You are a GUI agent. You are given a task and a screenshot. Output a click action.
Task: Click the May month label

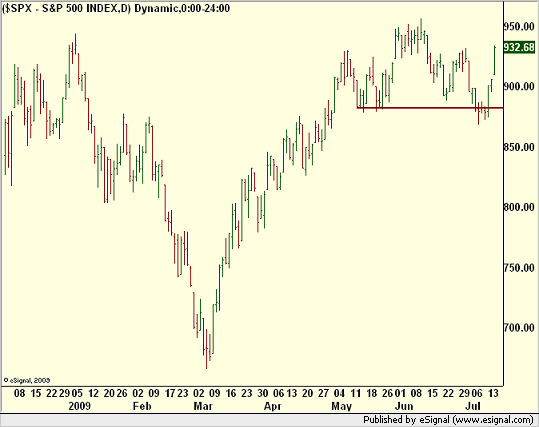pyautogui.click(x=342, y=406)
